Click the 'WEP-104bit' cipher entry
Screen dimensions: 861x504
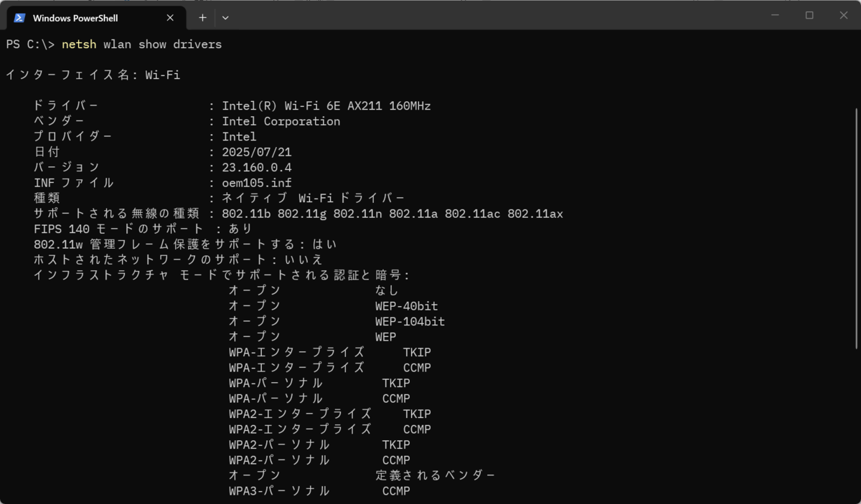coord(410,322)
